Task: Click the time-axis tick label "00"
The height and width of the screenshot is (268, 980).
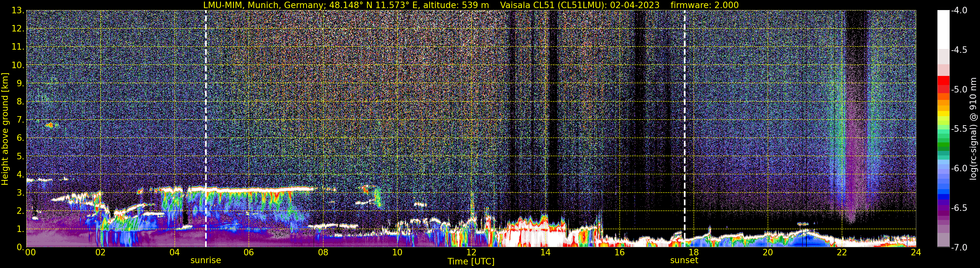Action: 31,252
